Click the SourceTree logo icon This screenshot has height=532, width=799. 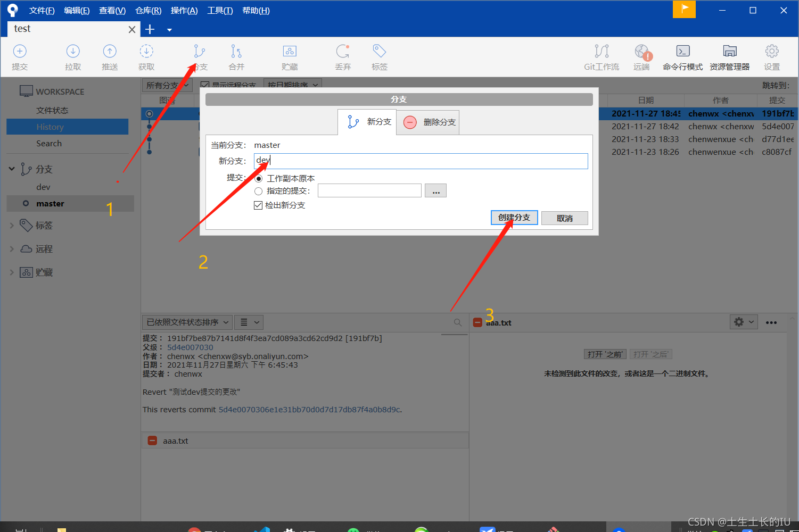pos(12,10)
